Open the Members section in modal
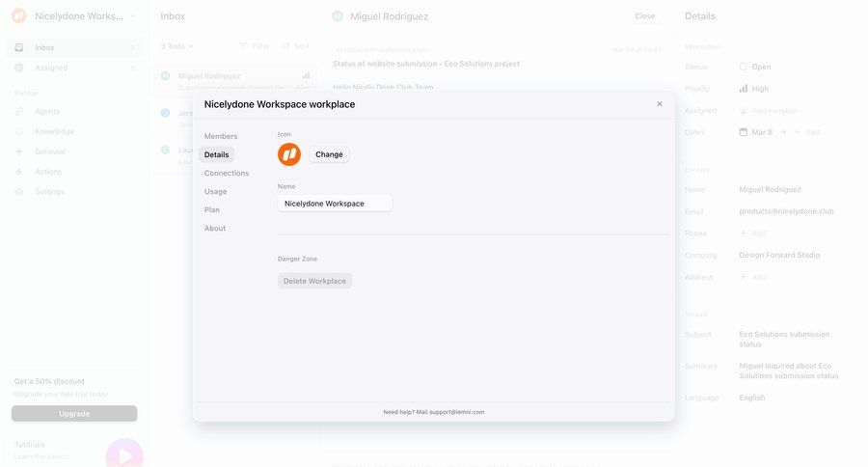Screen dimensions: 868x467 pos(220,136)
